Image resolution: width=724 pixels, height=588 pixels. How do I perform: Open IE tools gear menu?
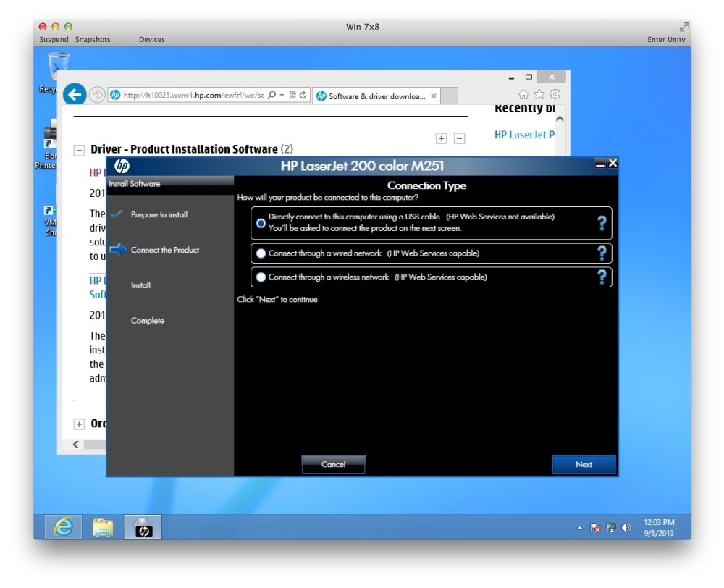[555, 94]
